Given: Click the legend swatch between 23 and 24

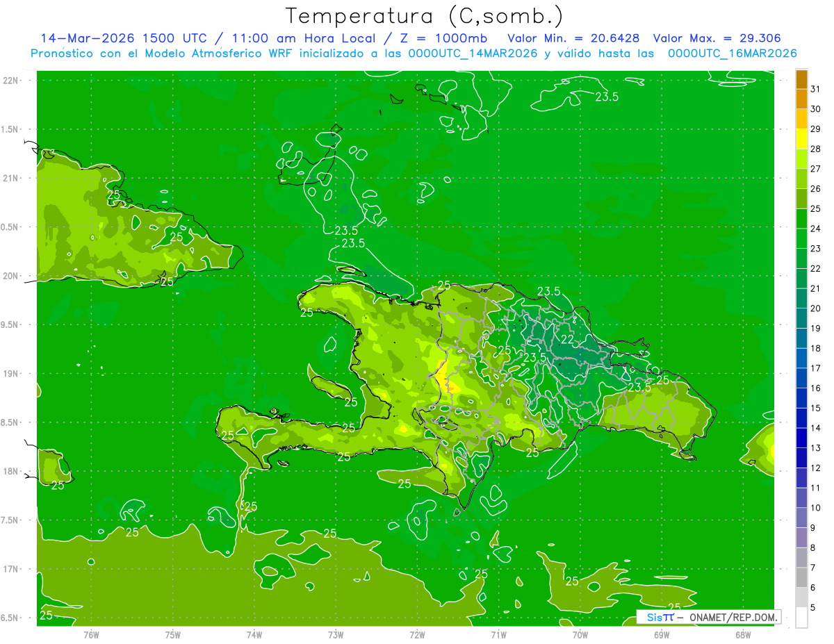Looking at the screenshot, I should [x=801, y=238].
